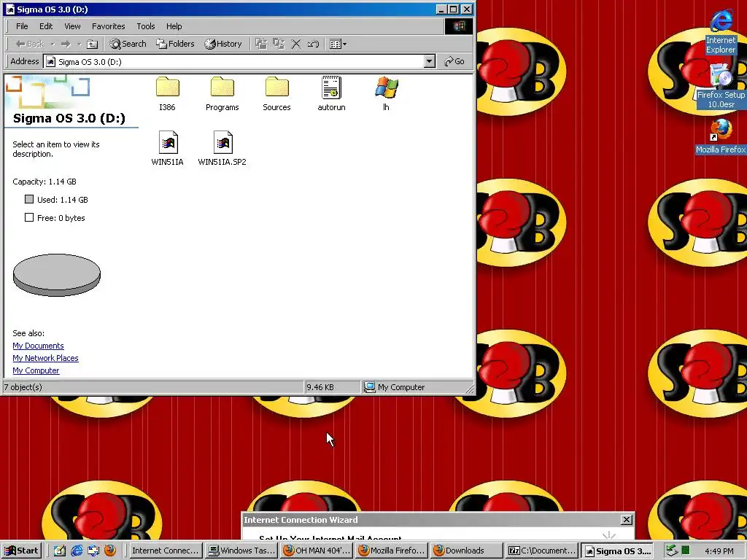Open the Programs folder
Viewport: 747px width, 560px height.
click(222, 94)
